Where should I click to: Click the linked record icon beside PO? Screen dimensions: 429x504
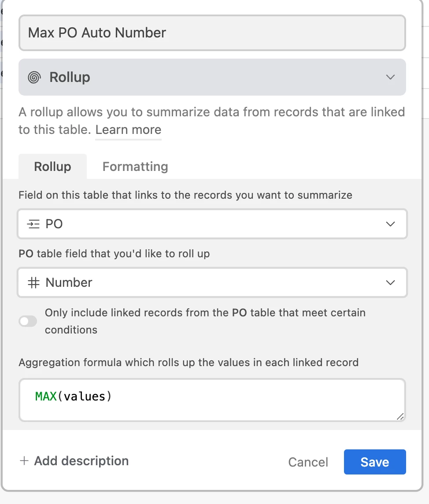[33, 224]
